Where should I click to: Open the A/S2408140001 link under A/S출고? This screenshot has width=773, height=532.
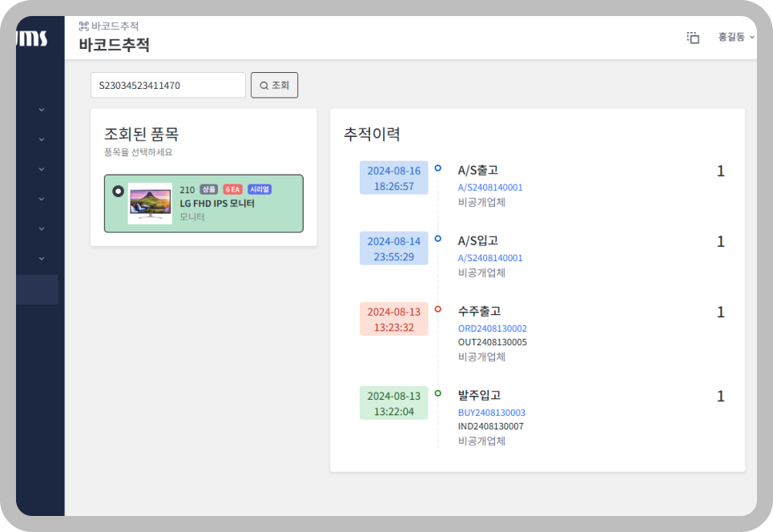point(489,187)
